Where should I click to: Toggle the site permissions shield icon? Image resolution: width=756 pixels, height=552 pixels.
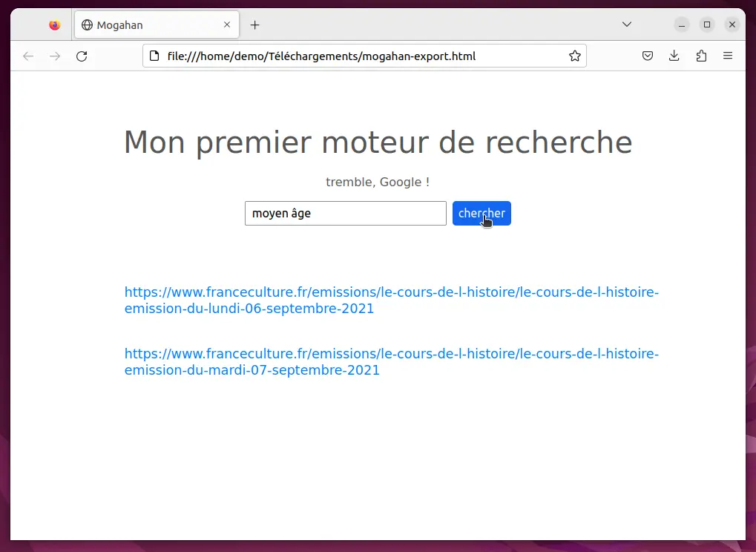[647, 56]
